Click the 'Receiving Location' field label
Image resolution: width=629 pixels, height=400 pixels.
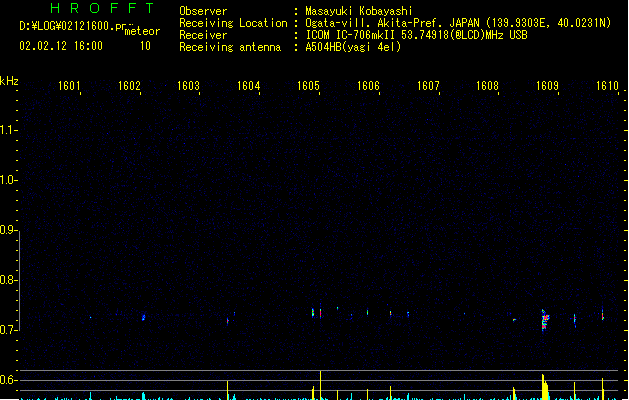point(233,23)
